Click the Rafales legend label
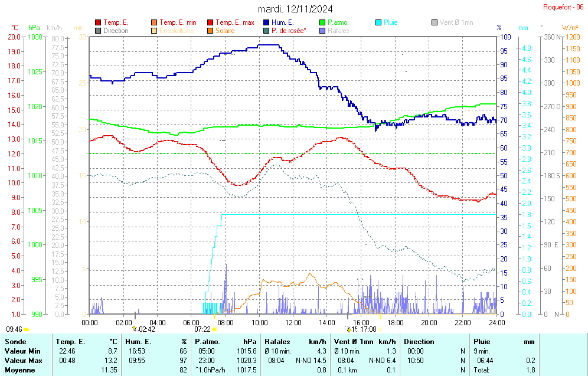 [338, 31]
